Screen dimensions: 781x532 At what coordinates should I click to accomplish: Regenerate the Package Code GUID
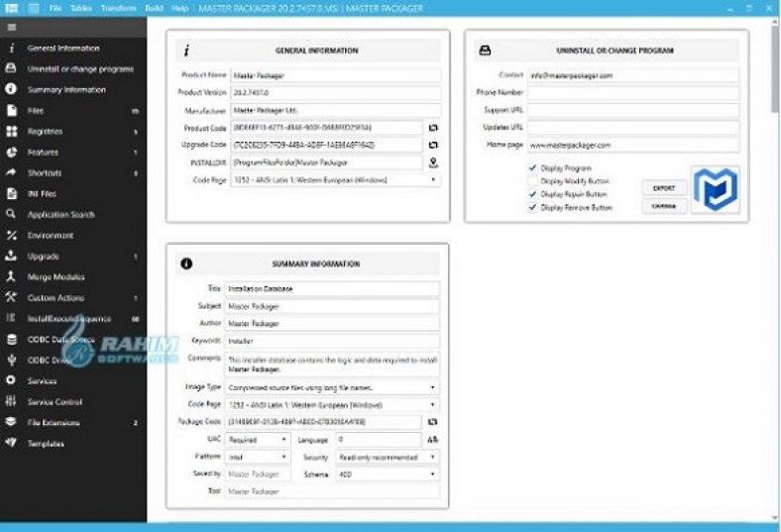(x=432, y=421)
